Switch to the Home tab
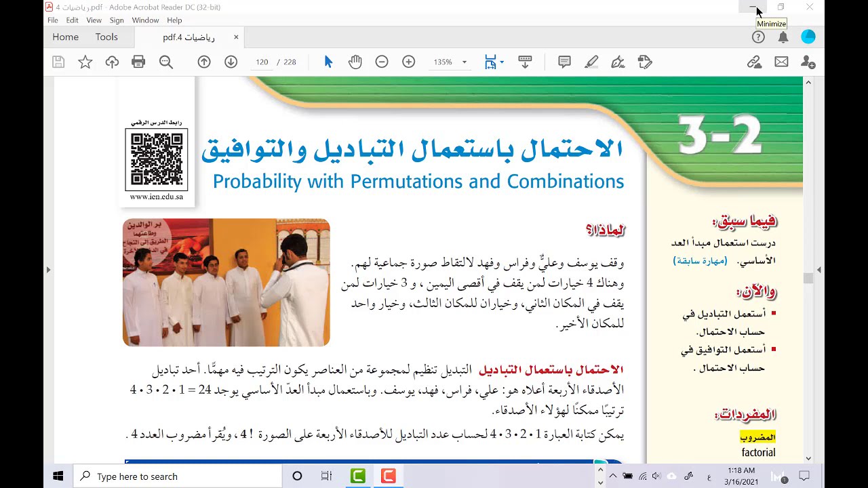868x488 pixels. tap(65, 37)
